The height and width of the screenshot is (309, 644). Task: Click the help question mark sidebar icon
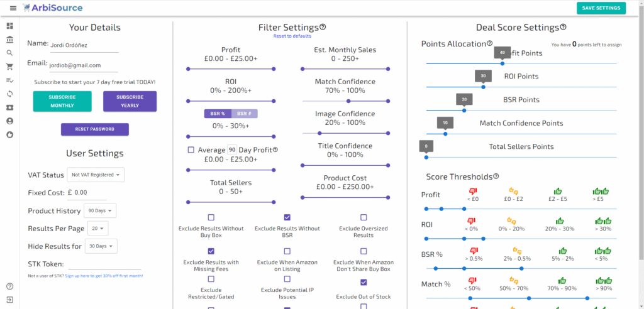[9, 286]
